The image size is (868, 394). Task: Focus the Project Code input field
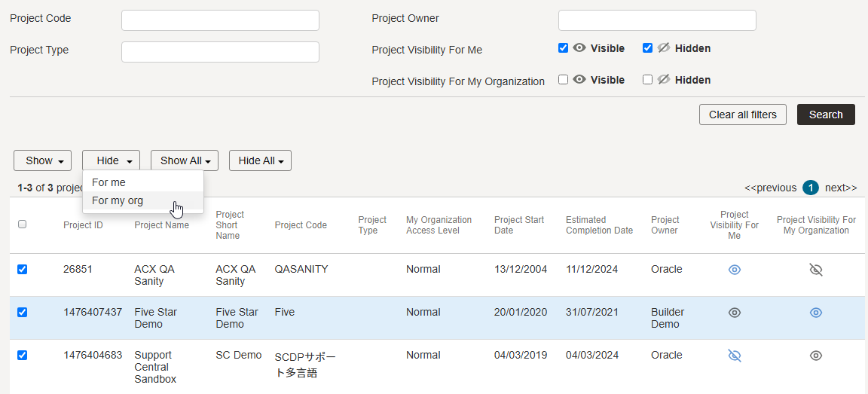pos(220,20)
